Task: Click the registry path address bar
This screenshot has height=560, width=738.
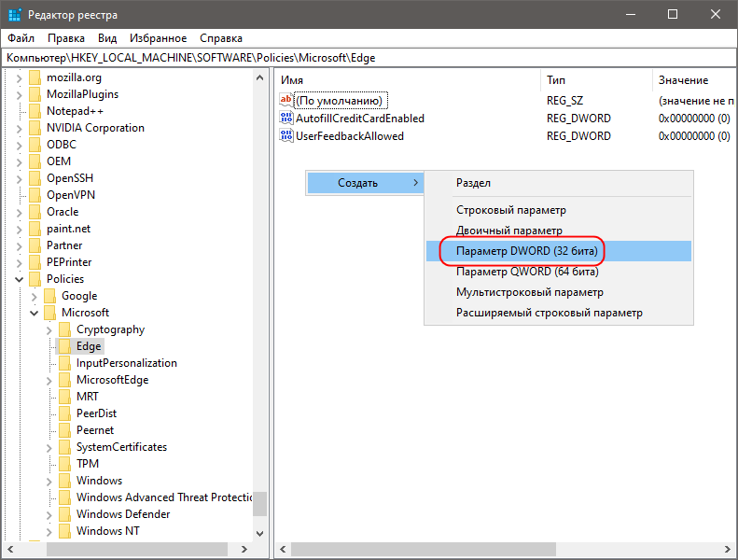Action: pyautogui.click(x=369, y=58)
